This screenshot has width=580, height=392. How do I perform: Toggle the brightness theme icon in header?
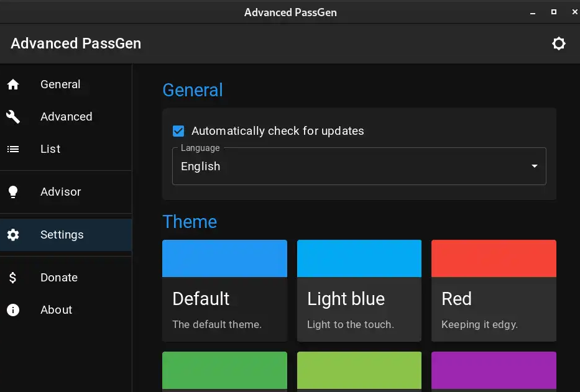point(558,43)
